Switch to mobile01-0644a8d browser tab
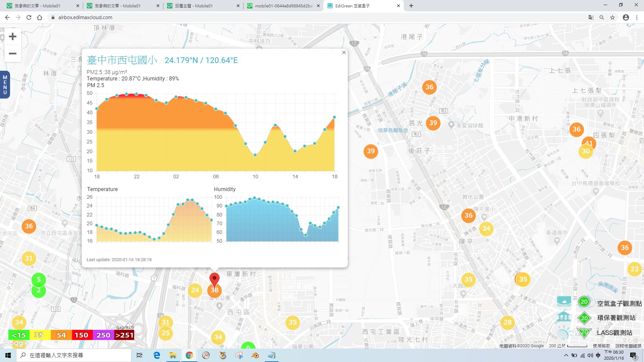Viewport: 644px width, 362px height. coord(283,6)
